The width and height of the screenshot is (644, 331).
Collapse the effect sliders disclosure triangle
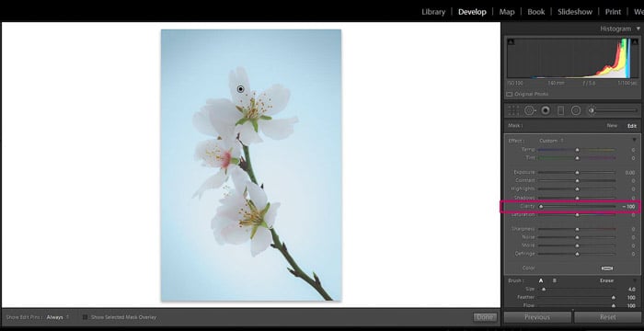click(x=635, y=141)
